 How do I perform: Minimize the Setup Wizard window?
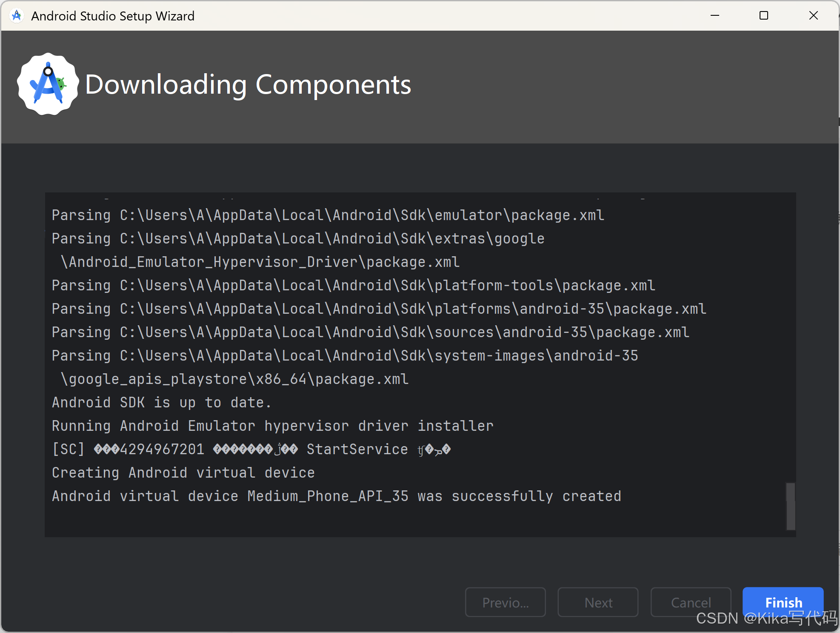[x=715, y=16]
